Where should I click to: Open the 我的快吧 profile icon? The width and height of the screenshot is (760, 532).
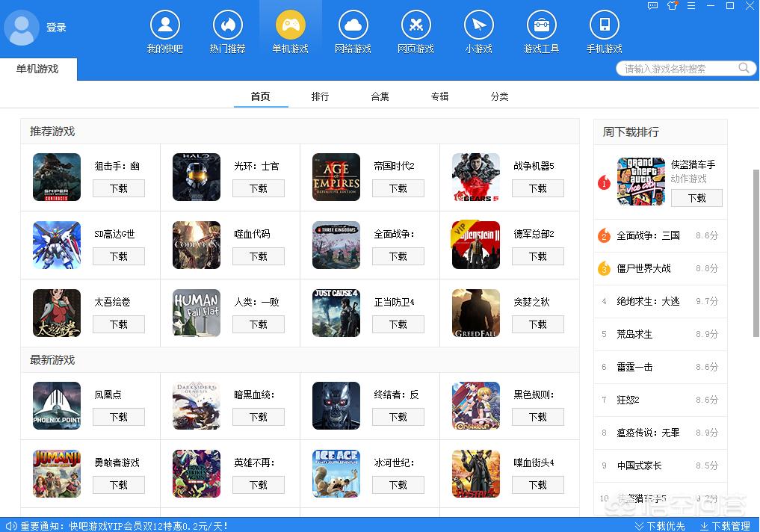pyautogui.click(x=164, y=26)
